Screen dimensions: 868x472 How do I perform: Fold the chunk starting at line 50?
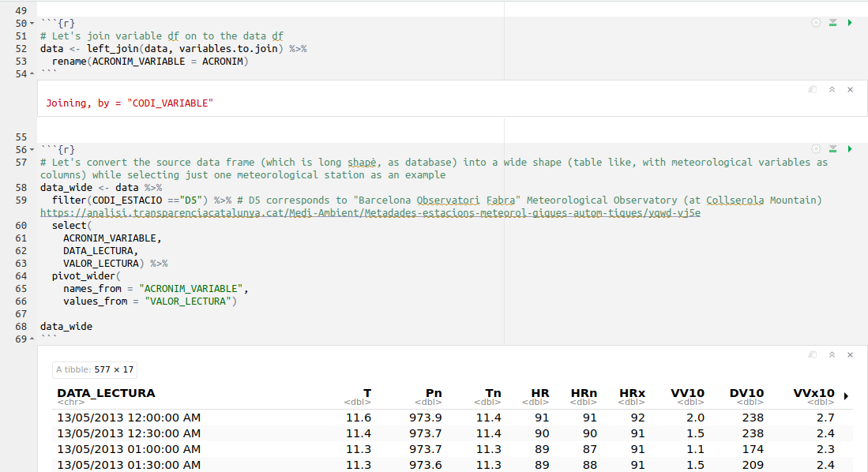(32, 23)
